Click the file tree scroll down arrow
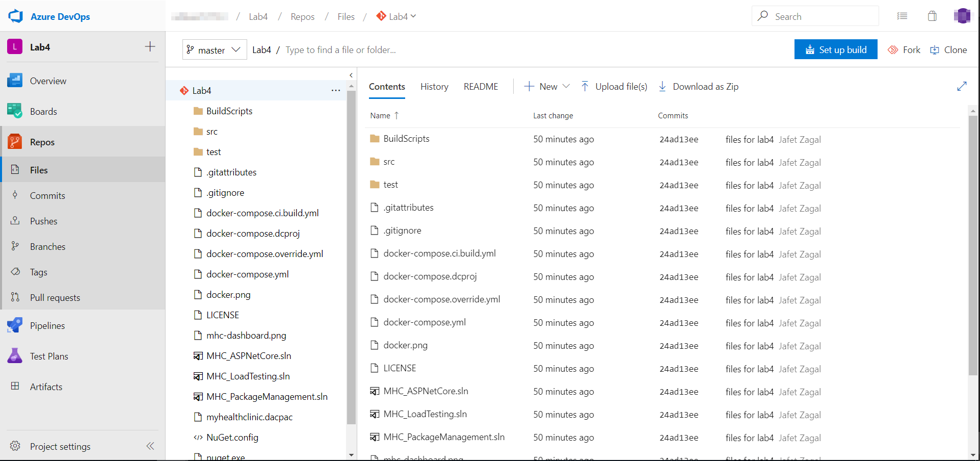The height and width of the screenshot is (461, 980). click(351, 455)
